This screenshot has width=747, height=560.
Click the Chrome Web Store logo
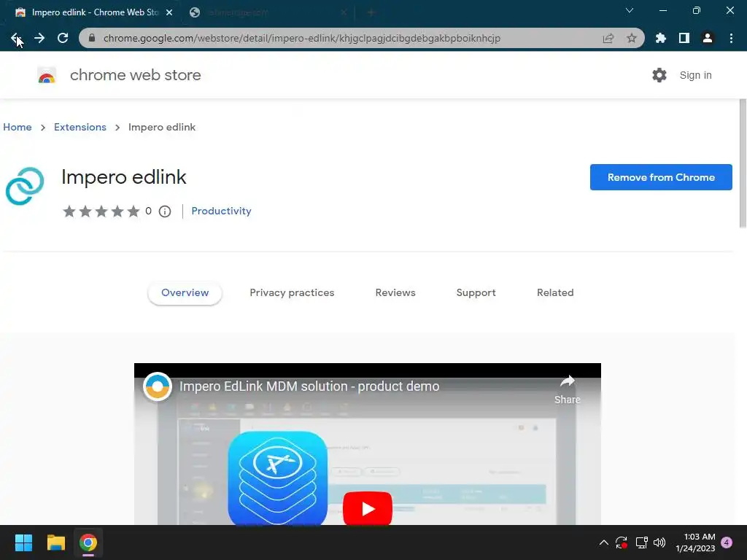[x=47, y=75]
